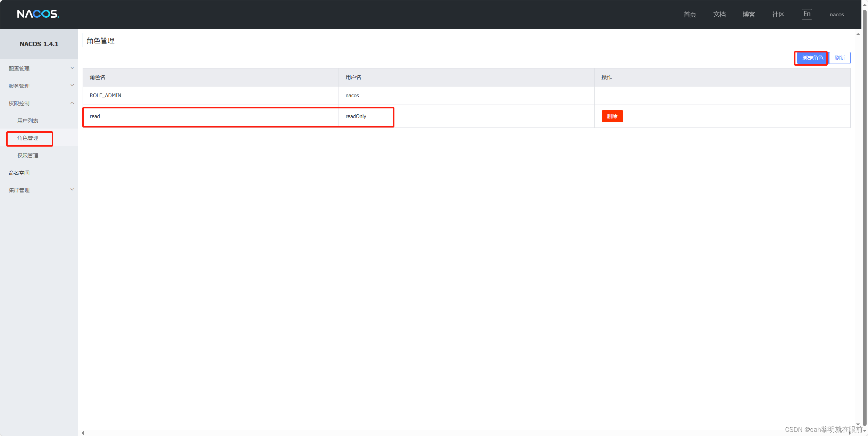
Task: Expand 配置管理 menu chevron
Action: (x=72, y=68)
